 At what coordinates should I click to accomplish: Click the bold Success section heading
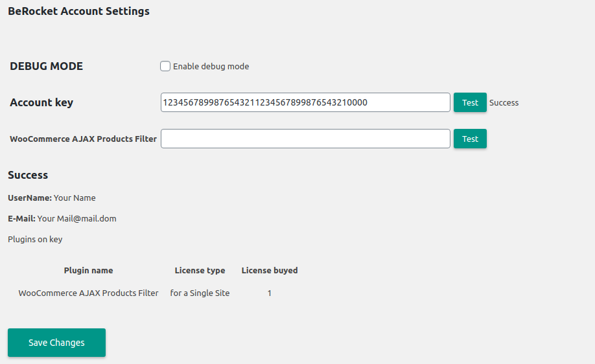[x=28, y=175]
